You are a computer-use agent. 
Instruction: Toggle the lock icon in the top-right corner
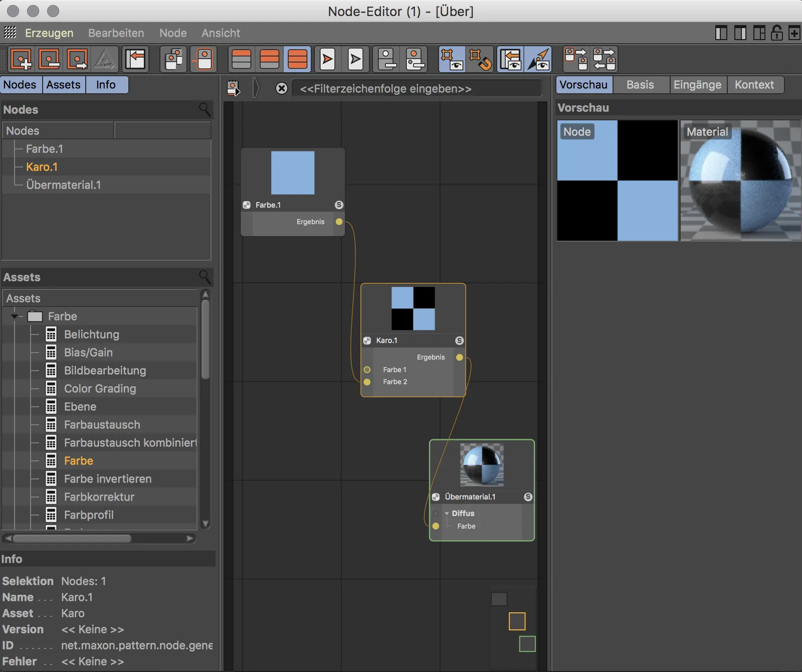[x=777, y=33]
